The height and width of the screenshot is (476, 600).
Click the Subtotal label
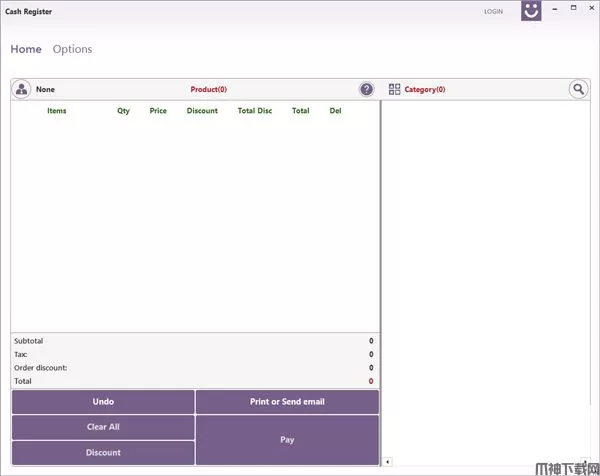28,341
